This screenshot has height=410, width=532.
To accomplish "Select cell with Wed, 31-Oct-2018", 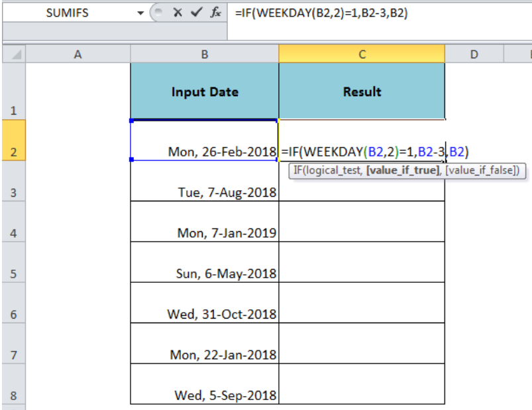I will point(205,303).
